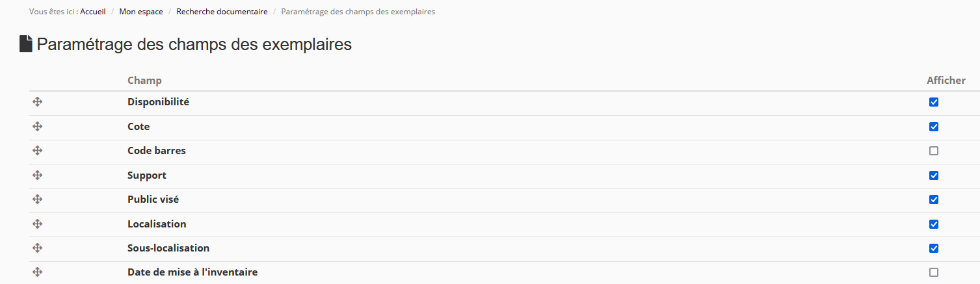Click the drag handle next to Support
This screenshot has height=284, width=980.
(x=38, y=175)
